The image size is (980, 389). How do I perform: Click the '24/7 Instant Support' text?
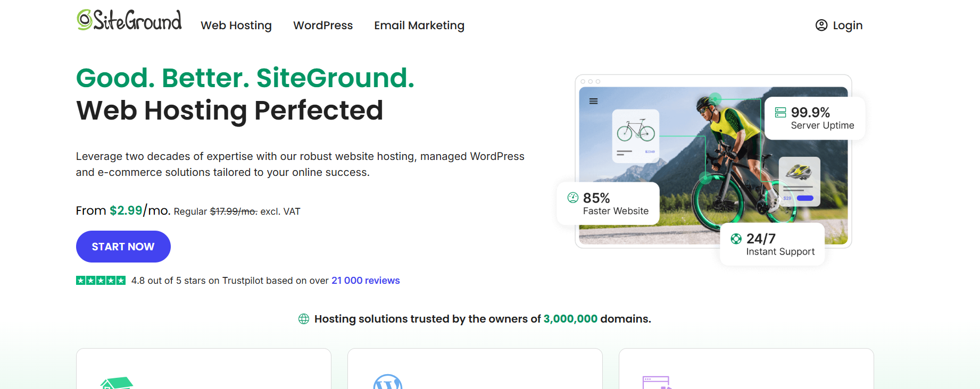780,245
